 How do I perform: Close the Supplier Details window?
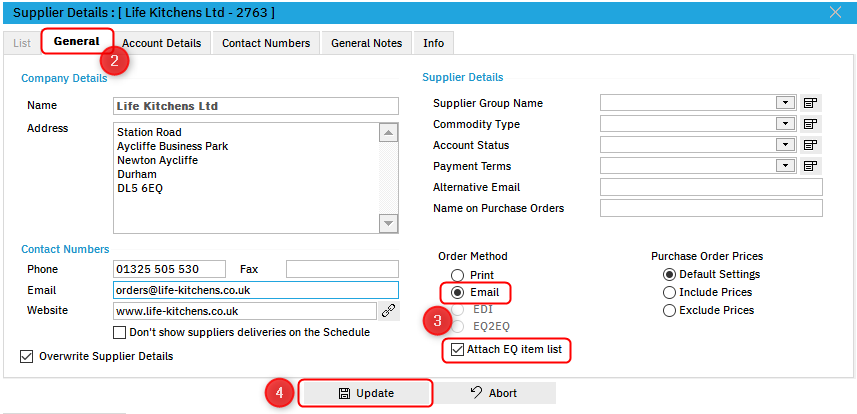point(835,12)
